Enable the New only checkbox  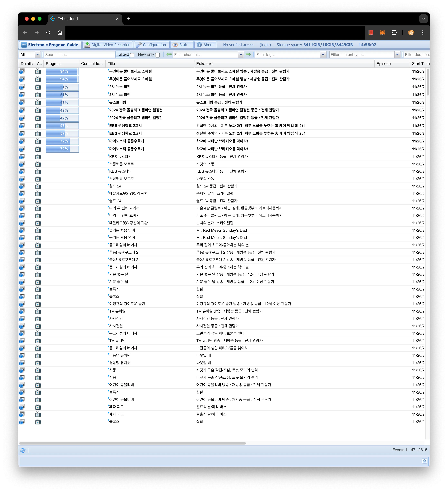tap(157, 55)
